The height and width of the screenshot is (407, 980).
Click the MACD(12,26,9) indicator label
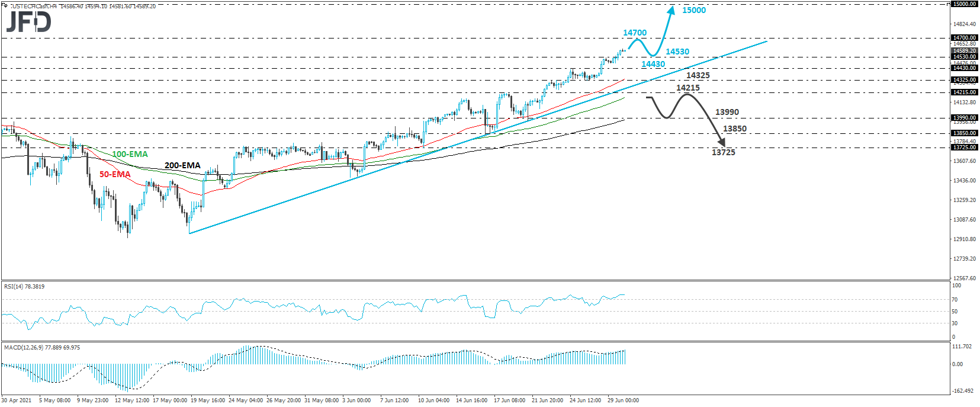[x=42, y=348]
